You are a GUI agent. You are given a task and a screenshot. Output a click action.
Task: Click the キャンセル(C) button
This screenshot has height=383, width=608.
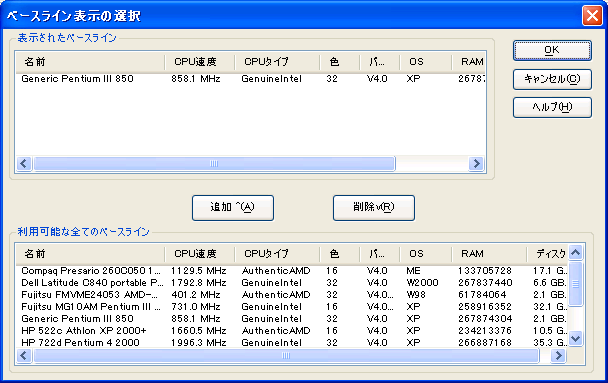(552, 79)
